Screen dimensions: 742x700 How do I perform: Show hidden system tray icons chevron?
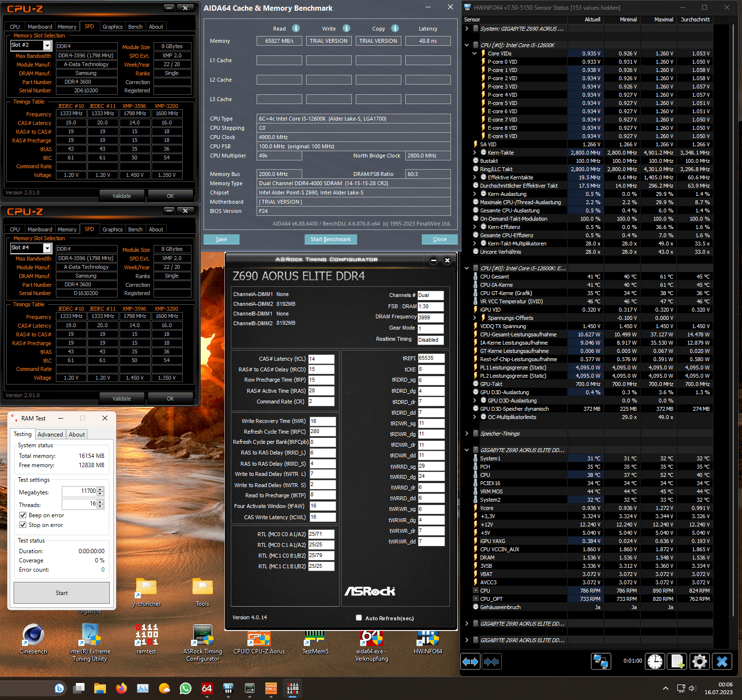click(666, 688)
